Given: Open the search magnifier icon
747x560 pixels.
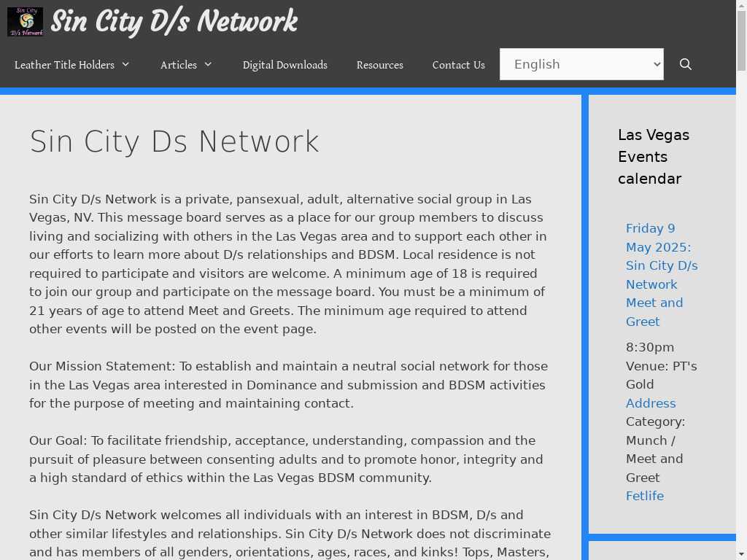Looking at the screenshot, I should tap(685, 64).
